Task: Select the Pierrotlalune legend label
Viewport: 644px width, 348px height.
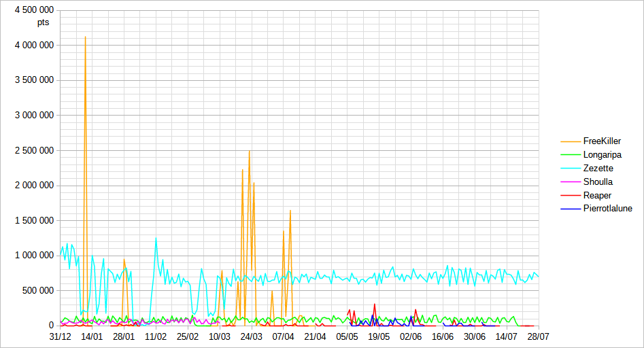Action: [607, 209]
